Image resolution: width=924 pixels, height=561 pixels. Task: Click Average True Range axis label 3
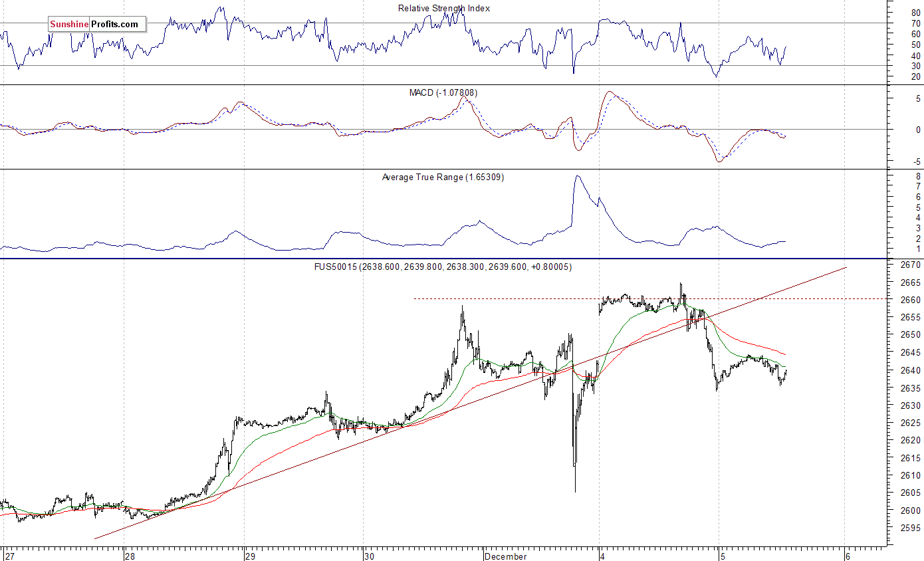click(x=919, y=228)
